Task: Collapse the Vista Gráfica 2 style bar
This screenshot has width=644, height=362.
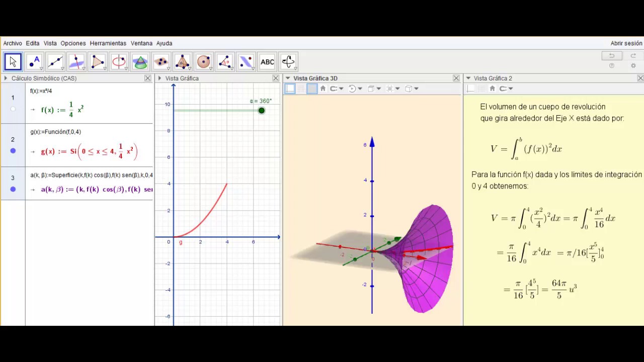Action: tap(468, 78)
